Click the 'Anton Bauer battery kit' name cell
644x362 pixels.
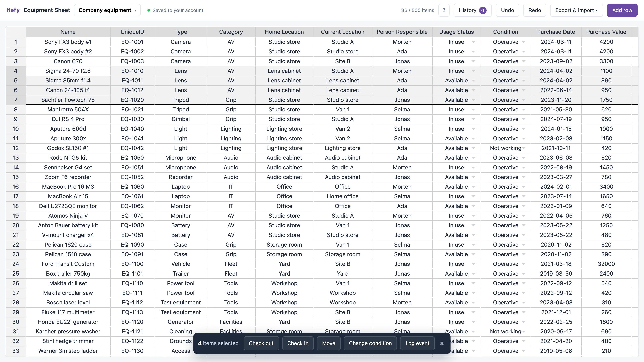pyautogui.click(x=68, y=225)
